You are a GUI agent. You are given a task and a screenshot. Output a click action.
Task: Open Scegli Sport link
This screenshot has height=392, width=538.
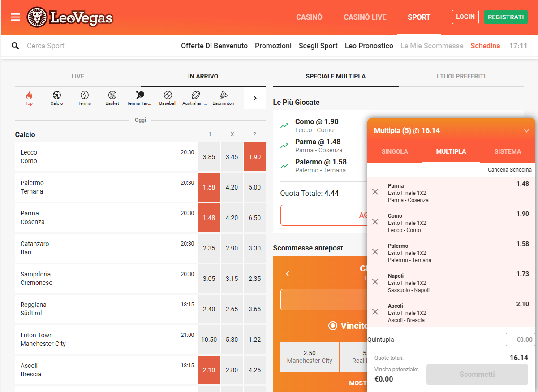pos(318,46)
